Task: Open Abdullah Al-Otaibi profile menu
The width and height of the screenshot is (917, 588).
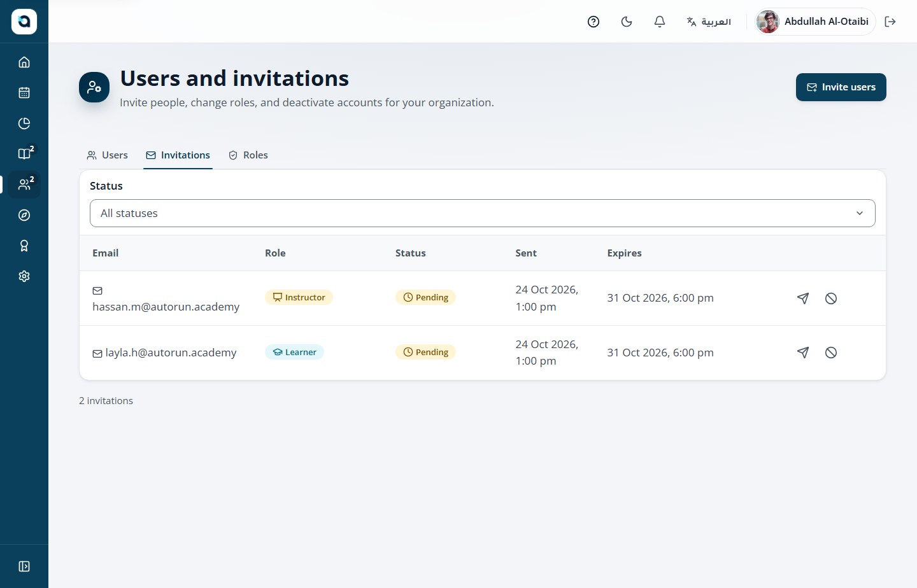Action: tap(815, 22)
